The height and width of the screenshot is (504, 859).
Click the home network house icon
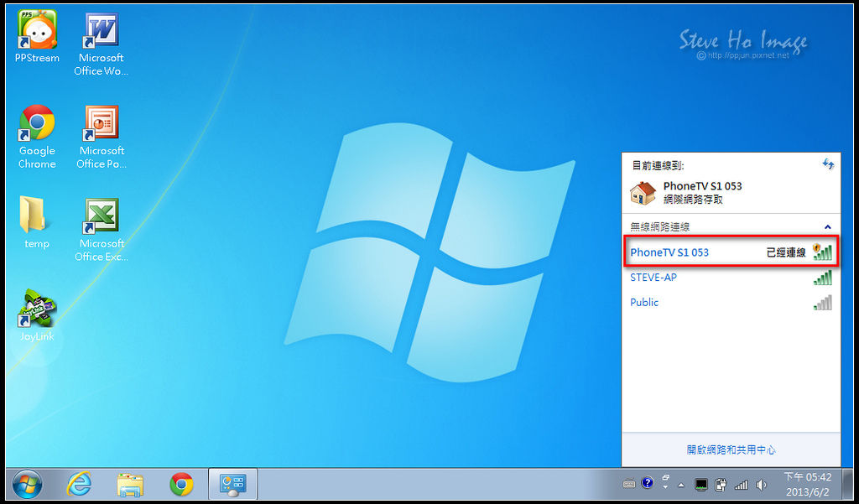click(643, 193)
